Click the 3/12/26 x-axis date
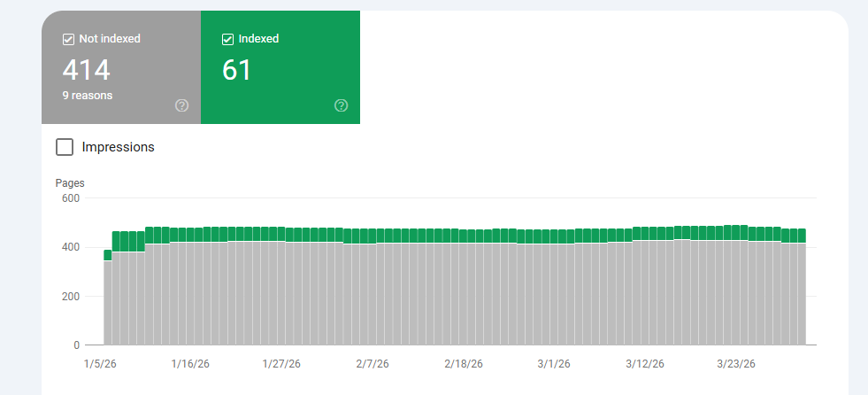Image resolution: width=868 pixels, height=395 pixels. pos(644,364)
